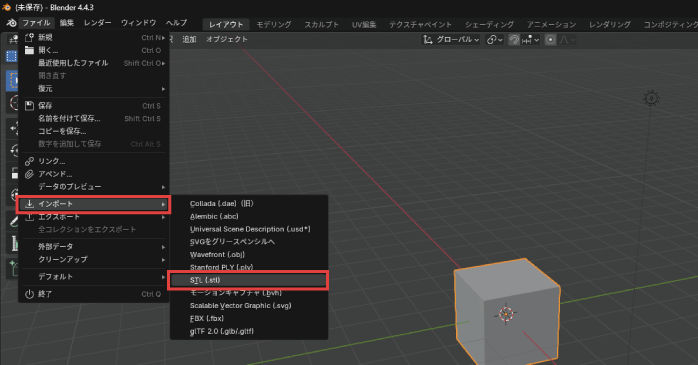Expand 新規 submenu arrow
The width and height of the screenshot is (698, 365).
[x=163, y=38]
